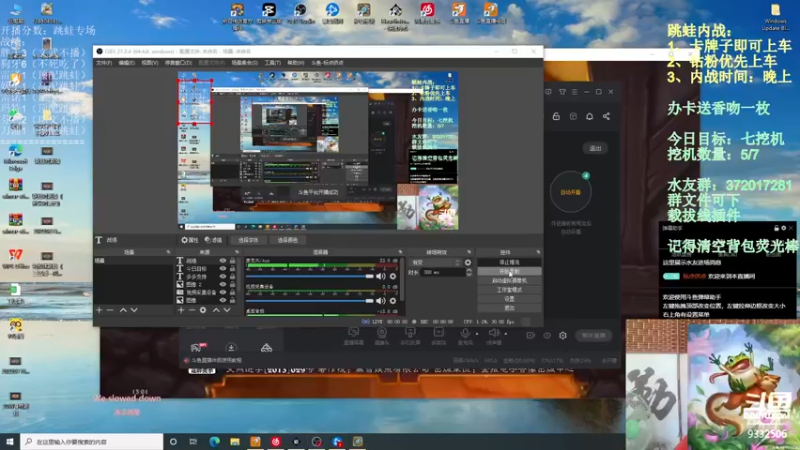Increase transition duration with the up stepper arrow

pos(469,270)
